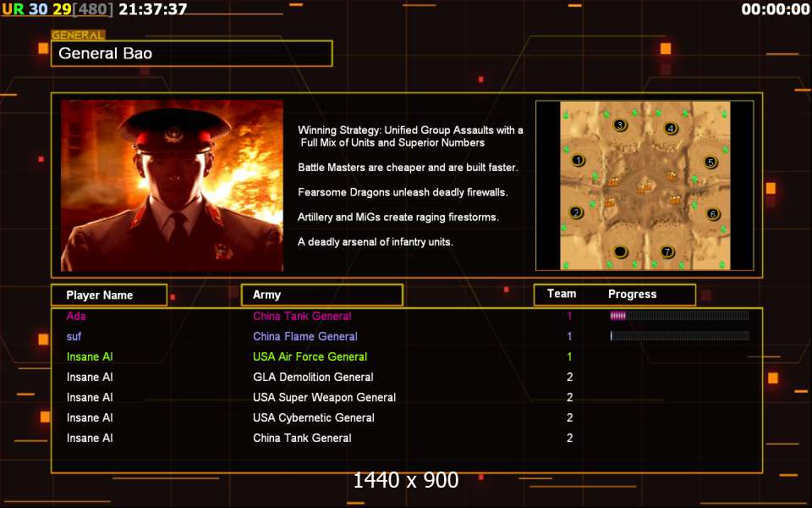Click 'USA Cybernetic General' army text

[313, 417]
